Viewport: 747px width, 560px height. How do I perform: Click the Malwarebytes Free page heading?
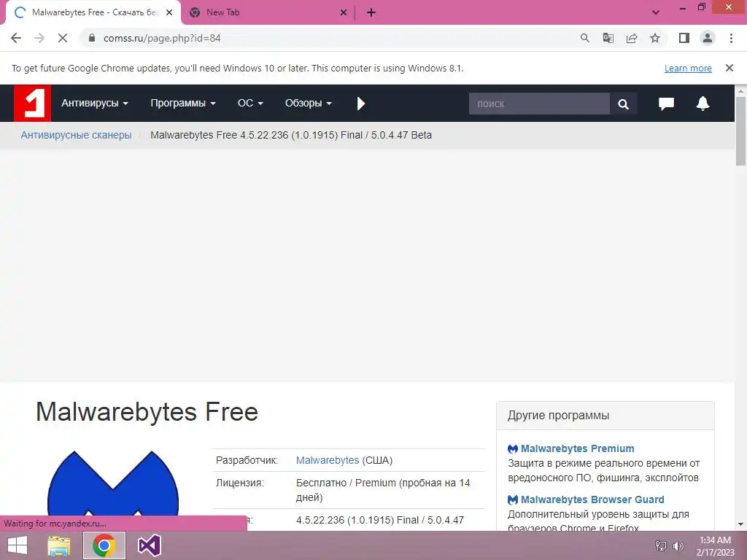147,412
